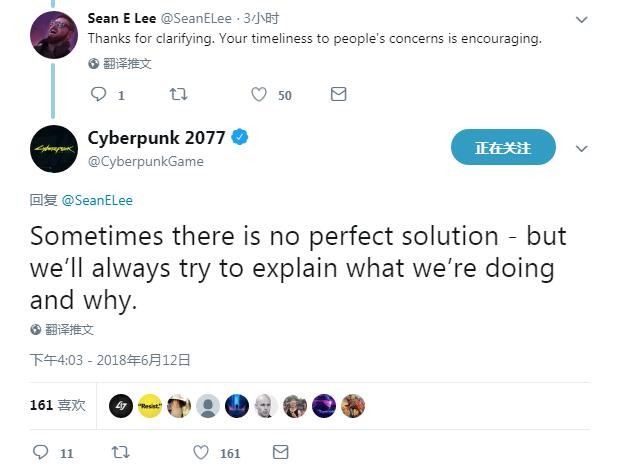The width and height of the screenshot is (624, 474).
Task: Share Cyberpunk 2077 tweet via message envelope
Action: click(x=281, y=452)
